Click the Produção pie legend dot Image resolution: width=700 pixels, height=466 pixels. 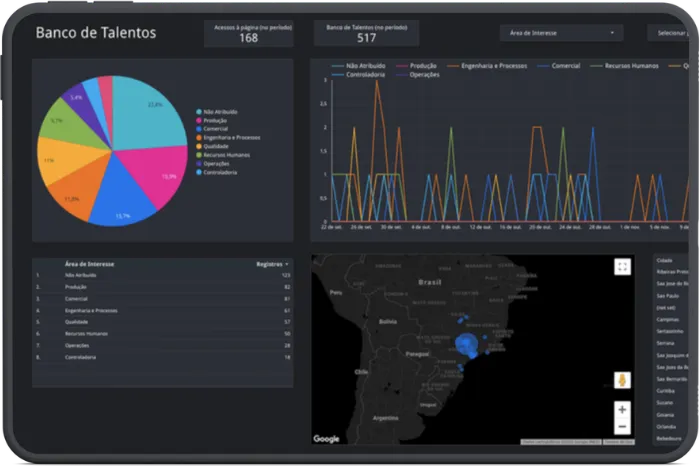pyautogui.click(x=199, y=121)
